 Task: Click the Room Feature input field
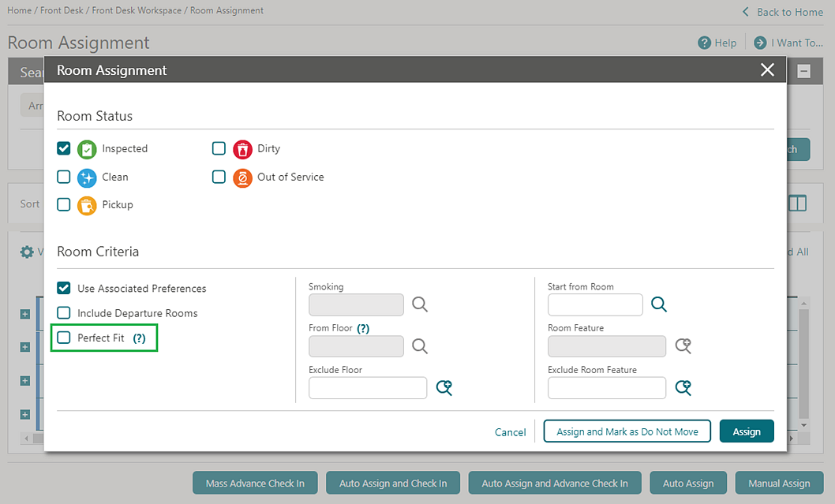[x=607, y=346]
